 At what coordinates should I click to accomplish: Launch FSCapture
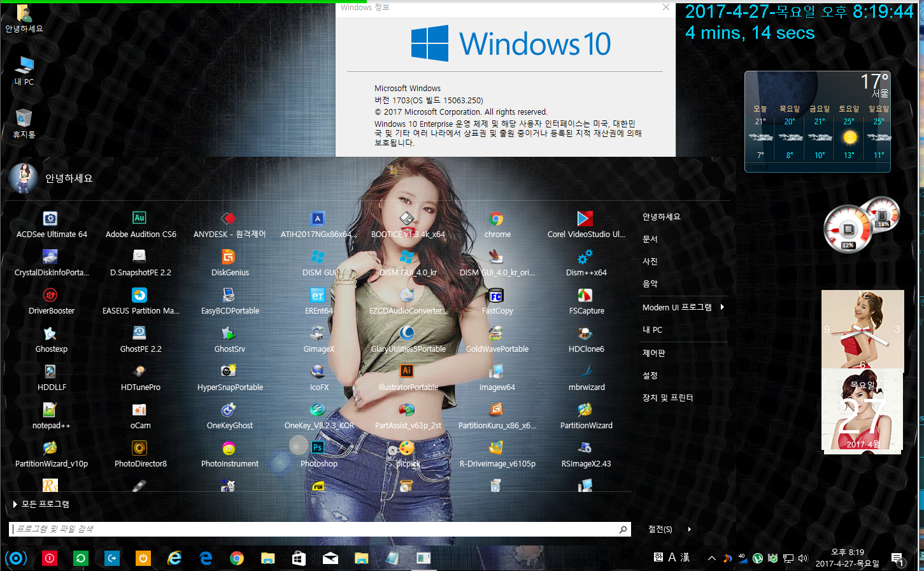[586, 302]
